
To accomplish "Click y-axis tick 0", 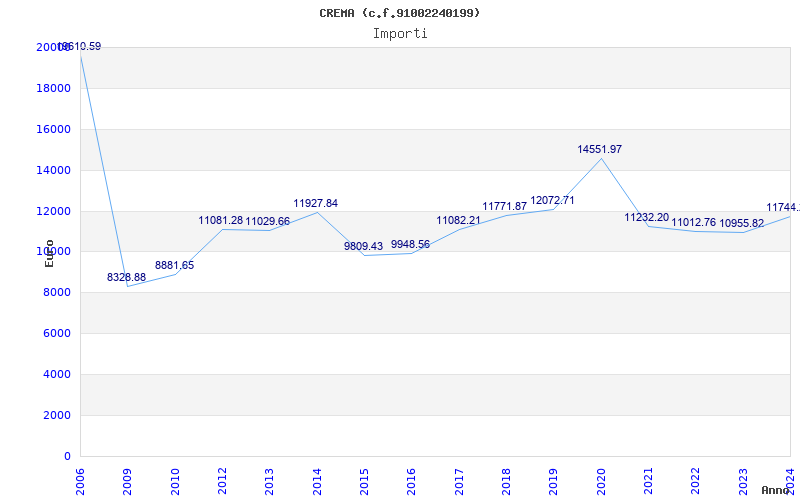I will coord(67,456).
